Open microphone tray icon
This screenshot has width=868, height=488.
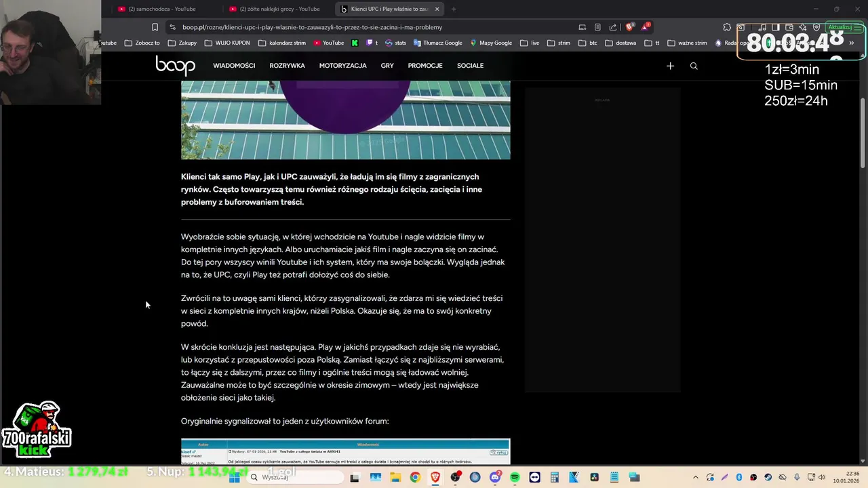[x=797, y=477]
